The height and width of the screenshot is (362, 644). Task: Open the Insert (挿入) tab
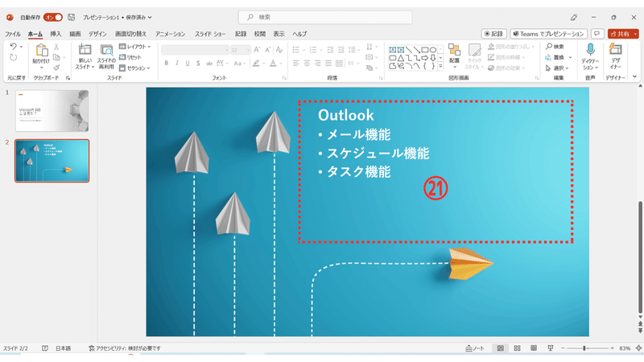coord(56,34)
